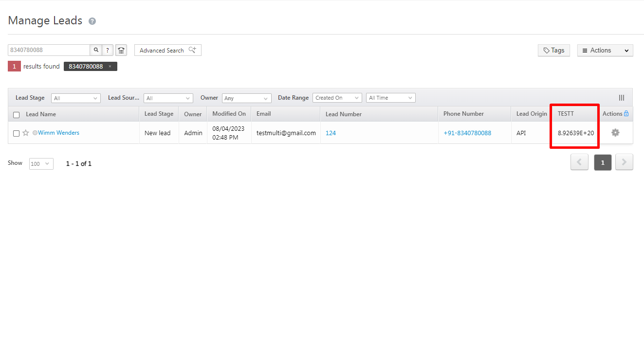The width and height of the screenshot is (644, 353).
Task: Click the Tags button
Action: pos(554,51)
